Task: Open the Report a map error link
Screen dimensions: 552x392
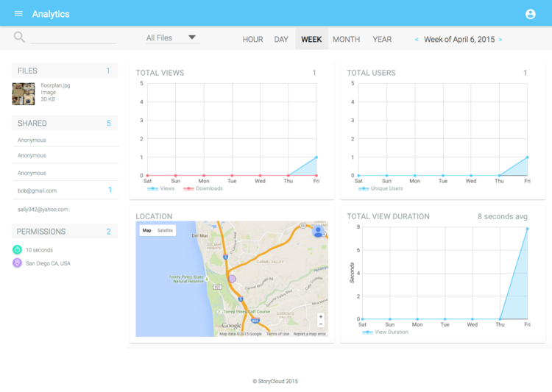Action: click(x=309, y=334)
